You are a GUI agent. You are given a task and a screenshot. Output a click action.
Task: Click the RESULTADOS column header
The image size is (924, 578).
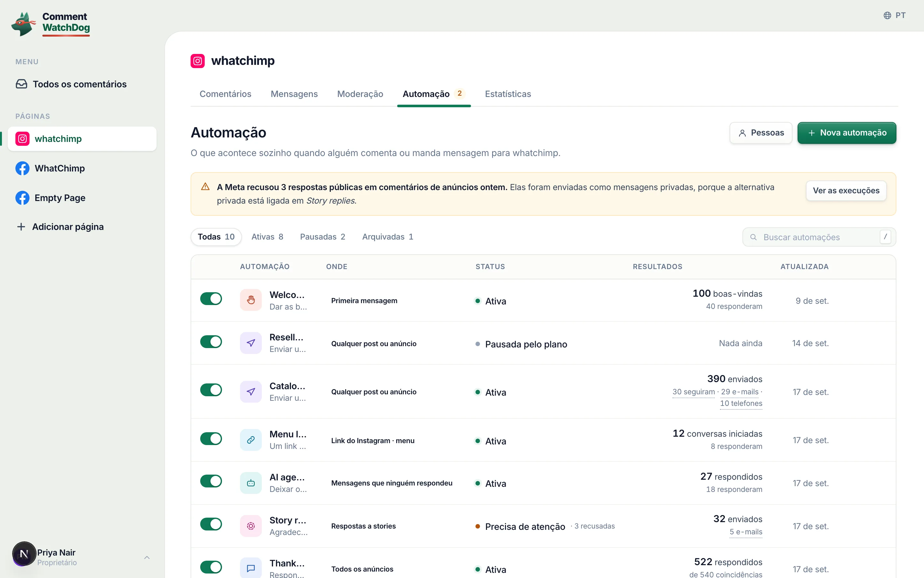tap(657, 267)
